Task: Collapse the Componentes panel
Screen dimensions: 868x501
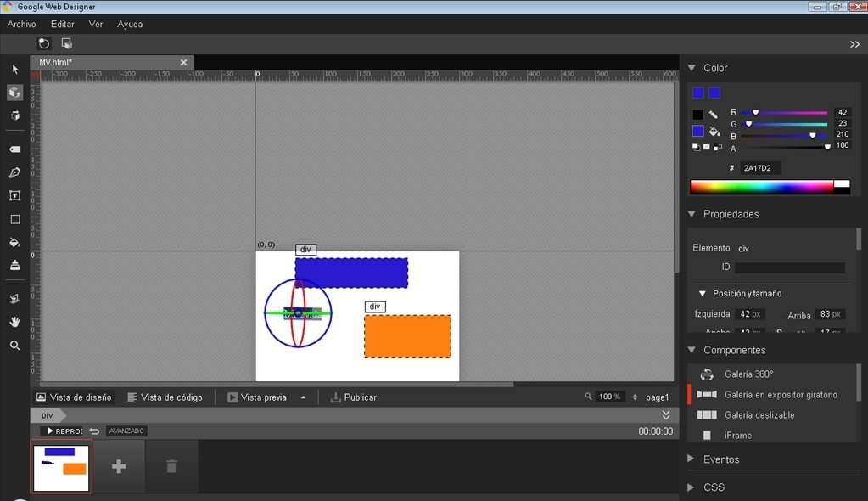Action: tap(692, 350)
